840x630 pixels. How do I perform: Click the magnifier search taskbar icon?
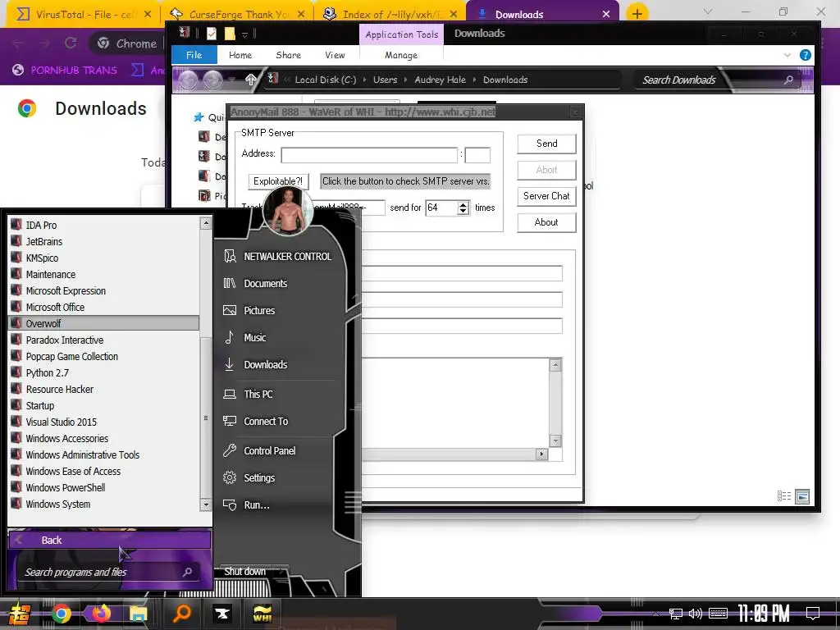click(181, 614)
